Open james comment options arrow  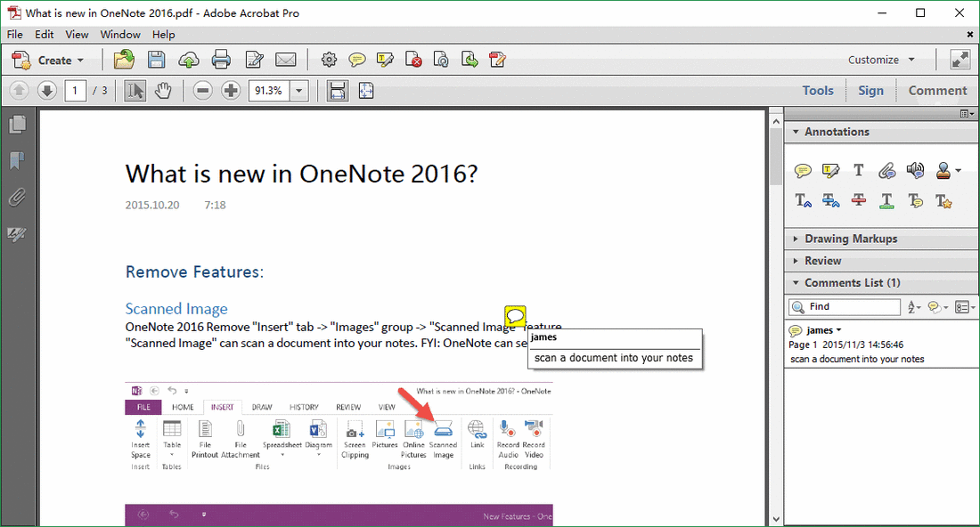[x=838, y=330]
